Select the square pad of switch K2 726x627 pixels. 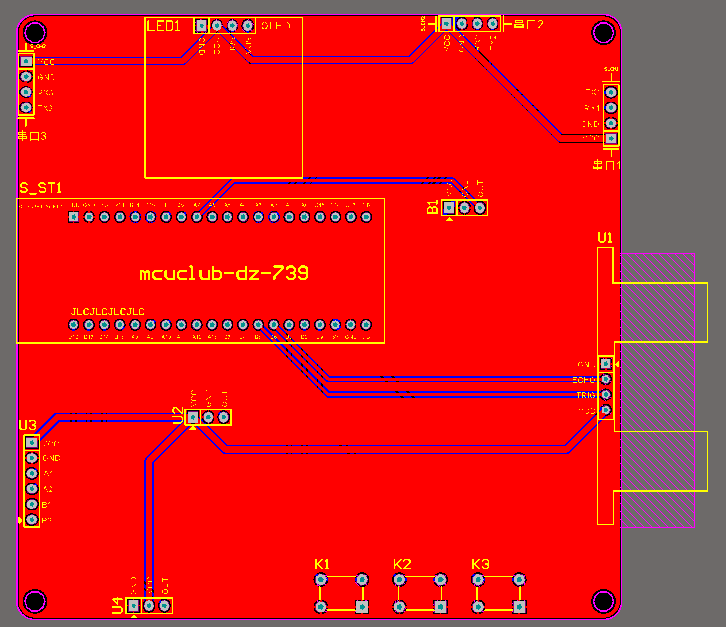440,606
